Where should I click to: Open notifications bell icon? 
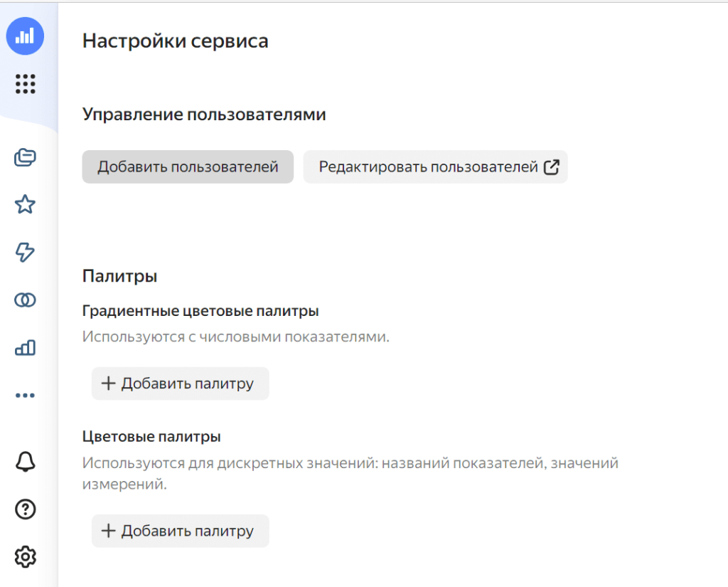pyautogui.click(x=25, y=462)
